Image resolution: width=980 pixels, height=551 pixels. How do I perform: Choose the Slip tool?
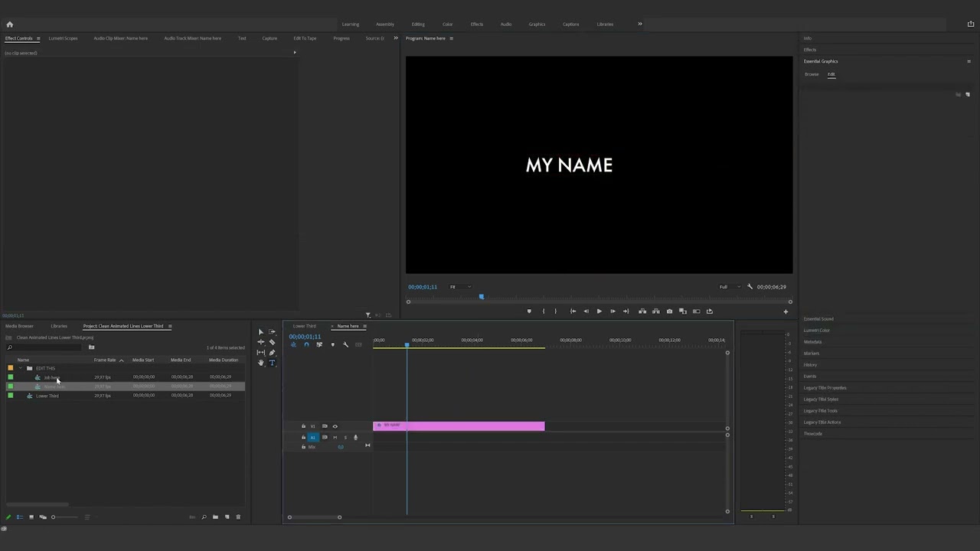(x=260, y=353)
